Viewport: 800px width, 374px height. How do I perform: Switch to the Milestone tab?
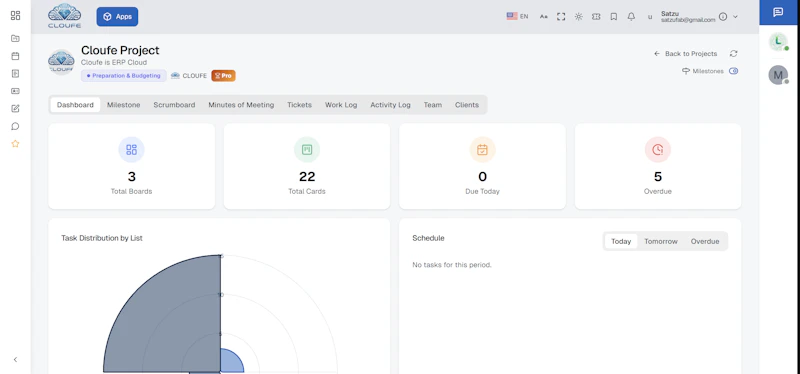click(x=123, y=105)
